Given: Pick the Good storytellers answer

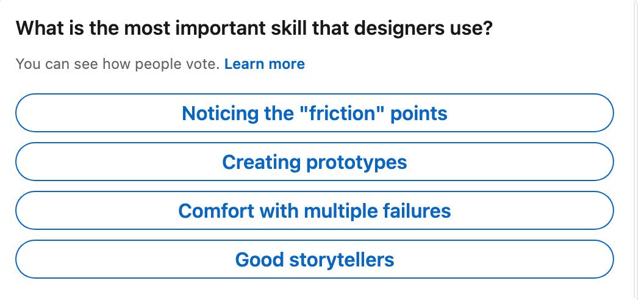Looking at the screenshot, I should pos(314,260).
